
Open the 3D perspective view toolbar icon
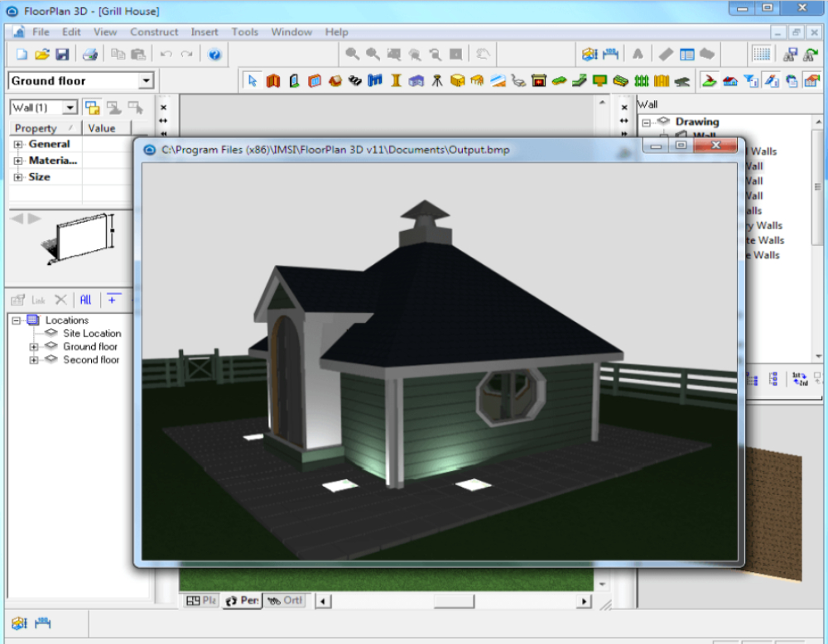(590, 54)
